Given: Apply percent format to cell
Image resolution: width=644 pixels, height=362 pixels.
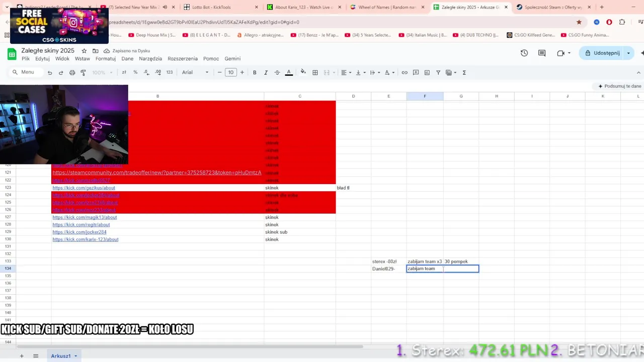Looking at the screenshot, I should (x=135, y=72).
